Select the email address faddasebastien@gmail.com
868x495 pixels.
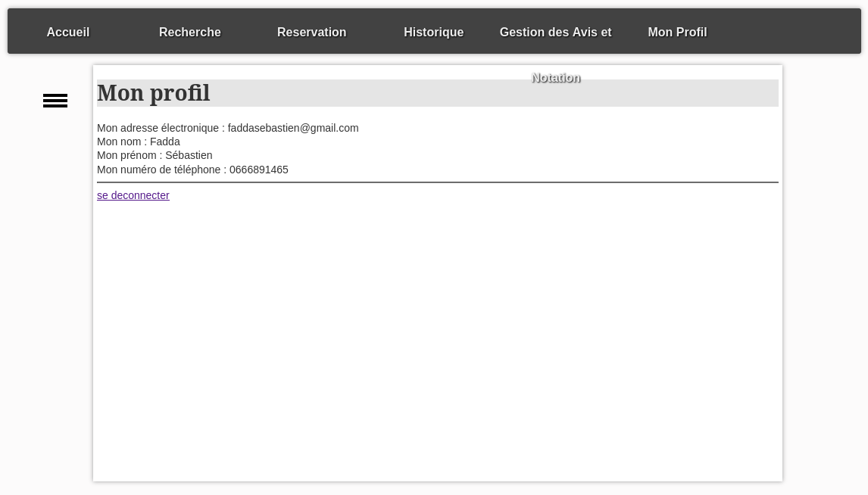[292, 128]
